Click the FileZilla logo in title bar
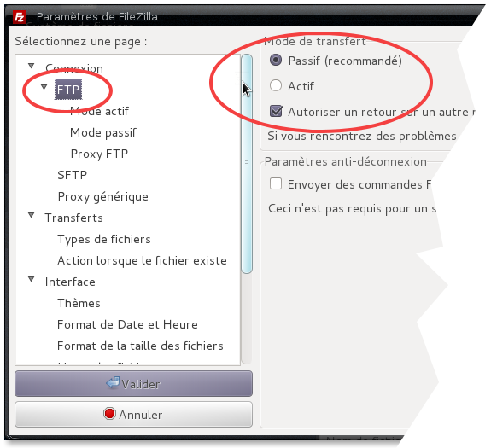Image resolution: width=491 pixels, height=448 pixels. [20, 16]
